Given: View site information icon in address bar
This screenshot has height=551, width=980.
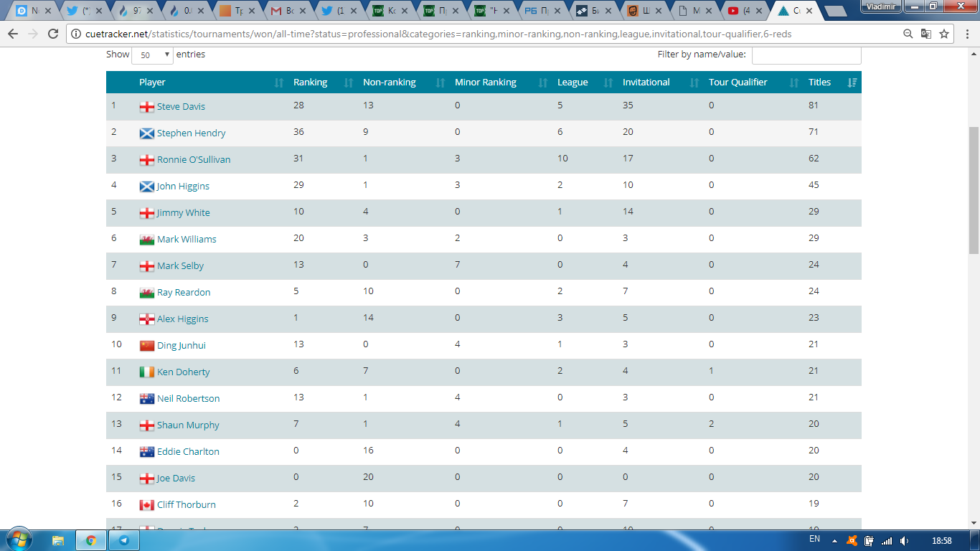Looking at the screenshot, I should tap(77, 34).
